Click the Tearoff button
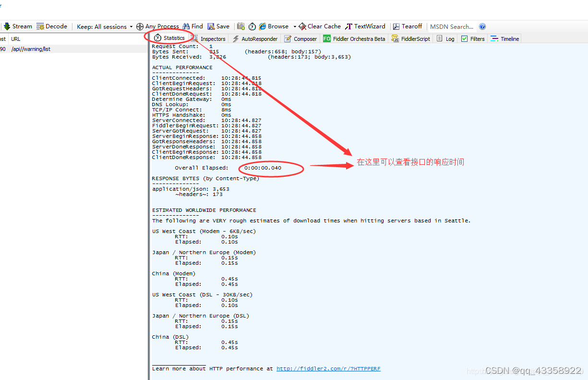 pyautogui.click(x=408, y=26)
